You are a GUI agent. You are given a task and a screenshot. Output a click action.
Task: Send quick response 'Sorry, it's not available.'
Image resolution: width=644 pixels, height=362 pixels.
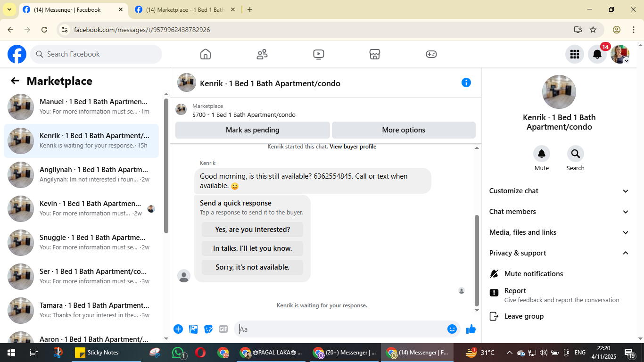tap(253, 267)
